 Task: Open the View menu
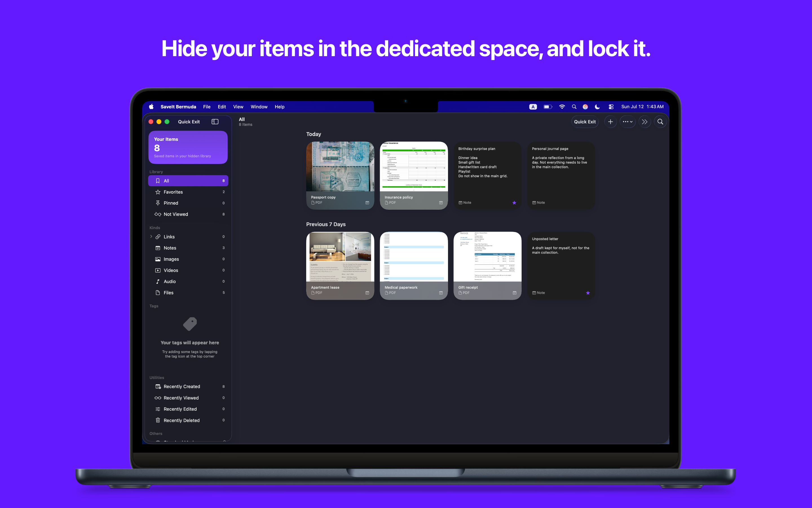pyautogui.click(x=238, y=106)
